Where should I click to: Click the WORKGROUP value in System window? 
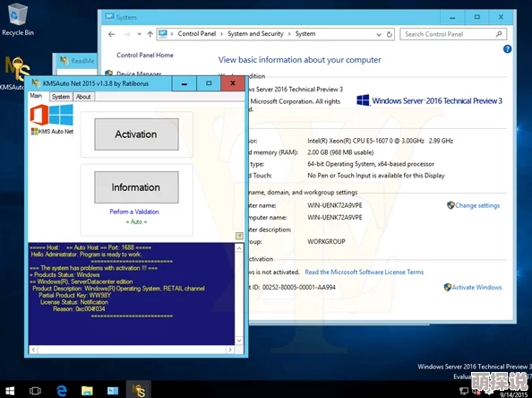(x=326, y=241)
